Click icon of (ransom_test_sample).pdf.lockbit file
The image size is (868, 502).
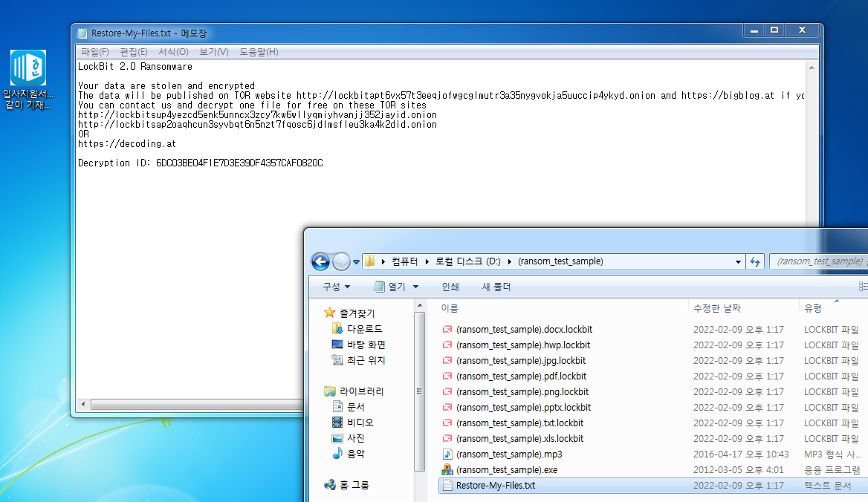[447, 376]
